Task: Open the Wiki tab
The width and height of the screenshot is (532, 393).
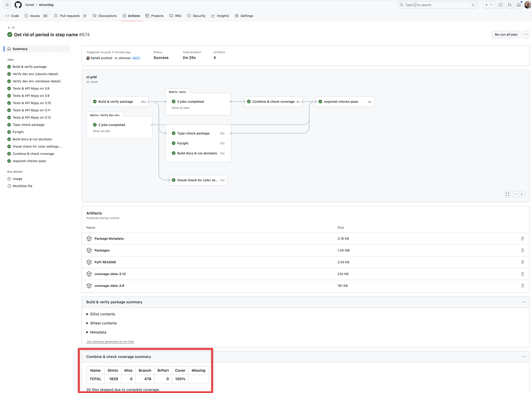Action: (x=175, y=16)
